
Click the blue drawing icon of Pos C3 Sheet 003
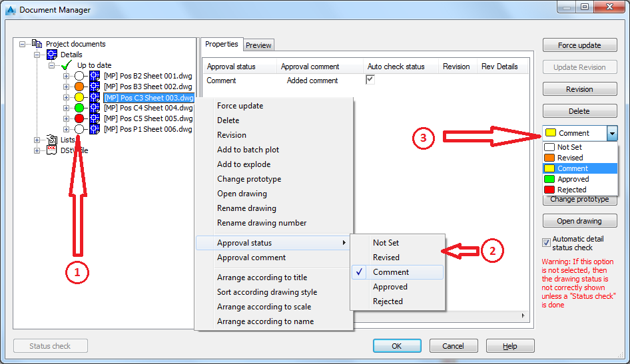point(95,97)
